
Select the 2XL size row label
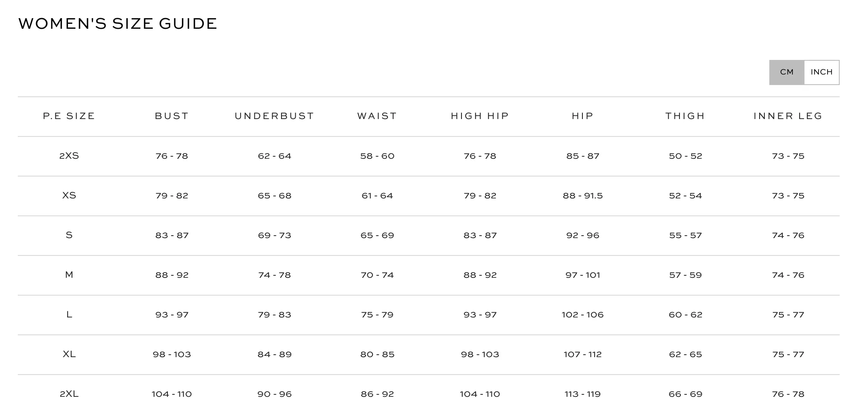click(x=69, y=394)
